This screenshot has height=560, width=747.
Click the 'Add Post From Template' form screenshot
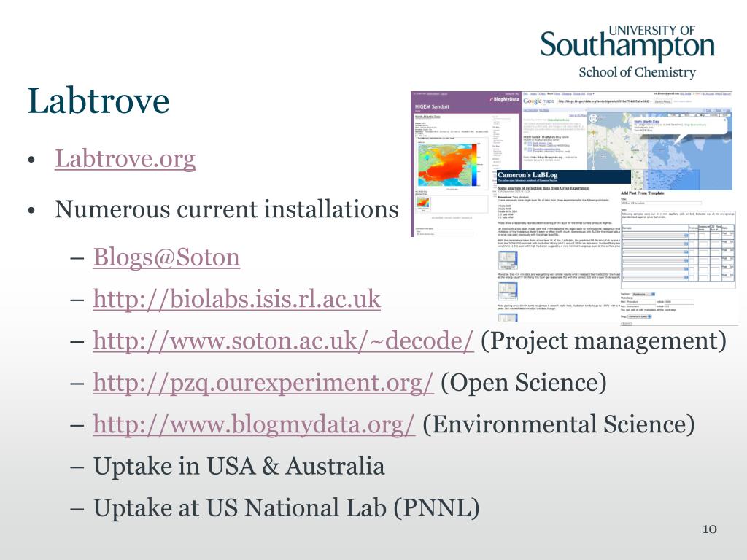pyautogui.click(x=678, y=257)
